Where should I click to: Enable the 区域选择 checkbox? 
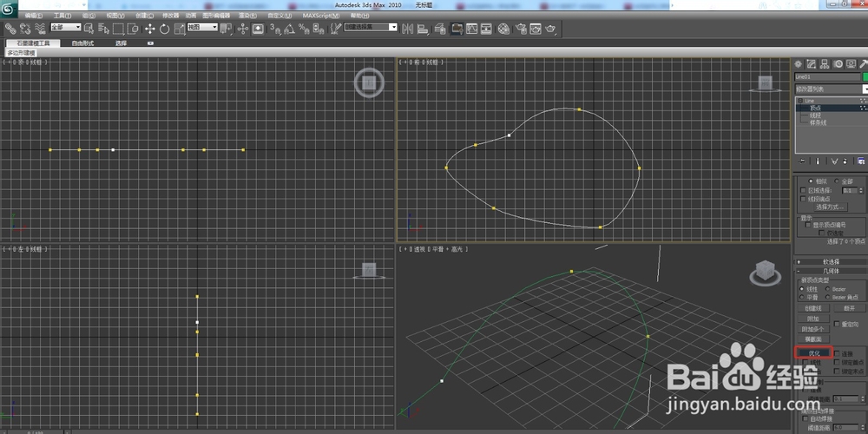point(803,190)
